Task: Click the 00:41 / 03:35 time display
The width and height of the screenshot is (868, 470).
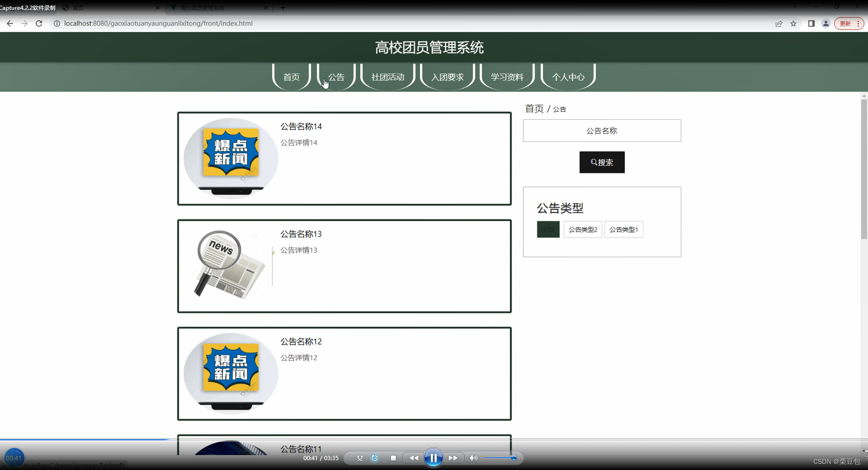Action: (321, 458)
